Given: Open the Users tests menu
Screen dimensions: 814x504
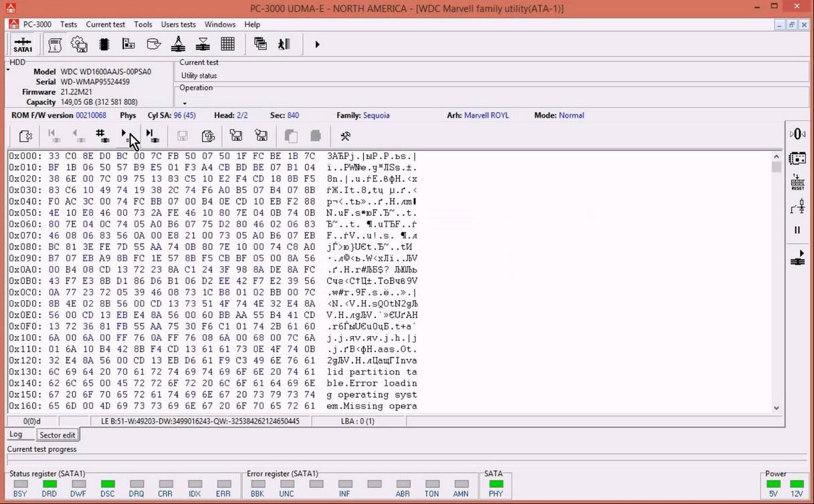Looking at the screenshot, I should [x=178, y=25].
